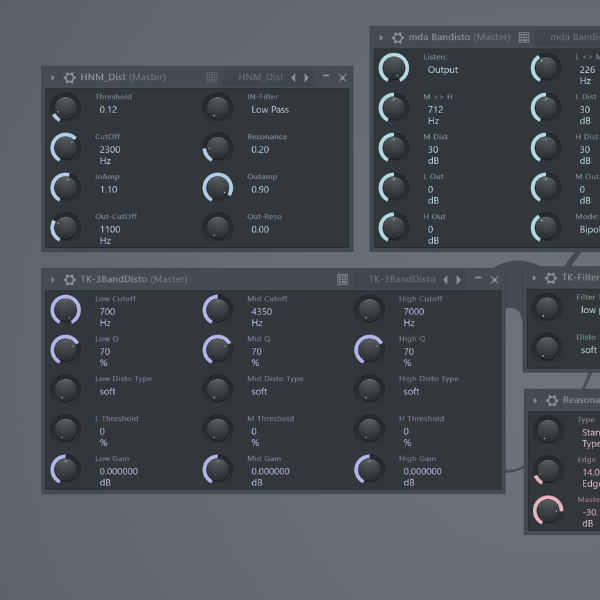
Task: Click the mda Bandisto M Dist knob
Action: (x=394, y=148)
